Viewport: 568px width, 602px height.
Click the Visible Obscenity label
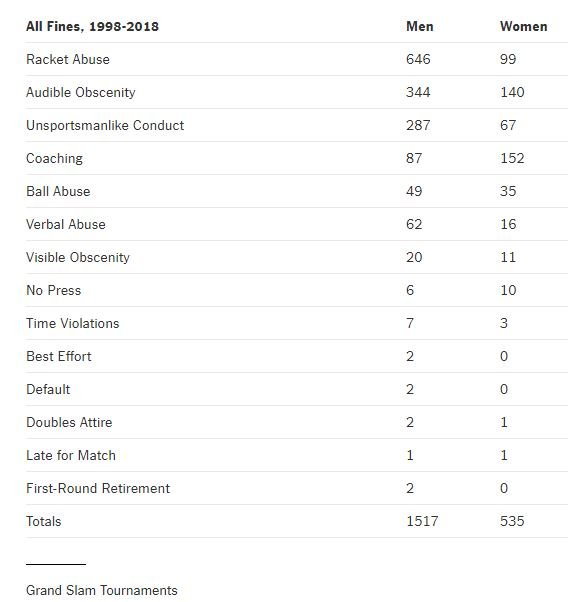[78, 258]
